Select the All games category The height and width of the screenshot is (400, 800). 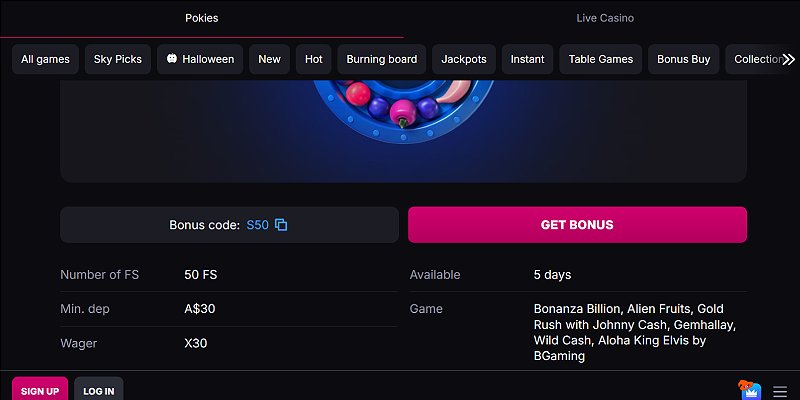click(x=45, y=59)
